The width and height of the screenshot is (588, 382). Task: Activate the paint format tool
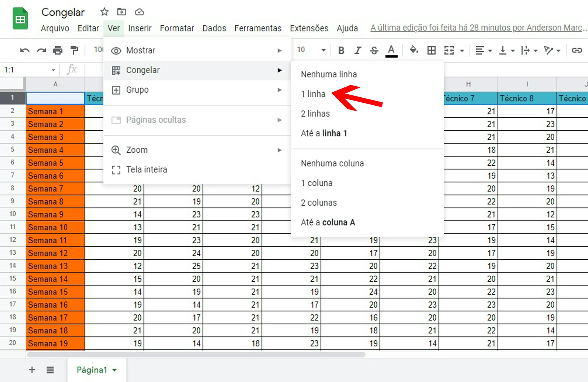[74, 50]
